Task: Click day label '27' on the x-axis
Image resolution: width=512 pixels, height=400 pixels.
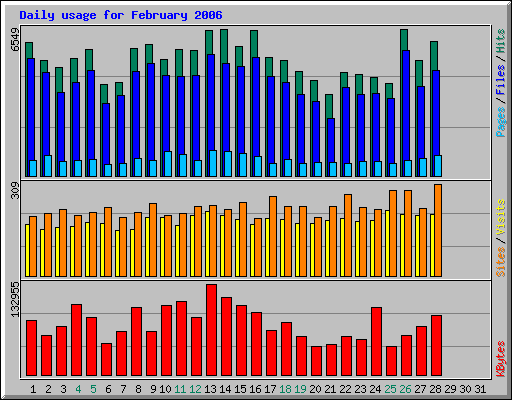Action: 420,389
